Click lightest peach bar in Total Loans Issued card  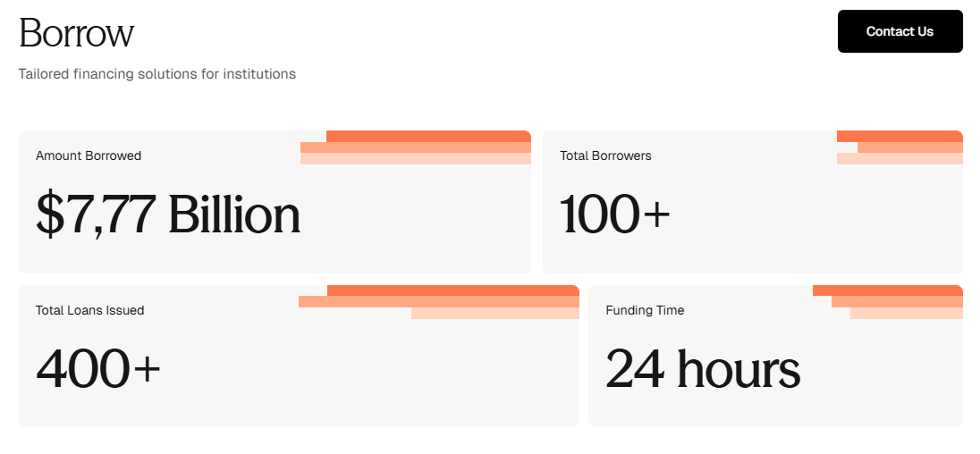[495, 313]
